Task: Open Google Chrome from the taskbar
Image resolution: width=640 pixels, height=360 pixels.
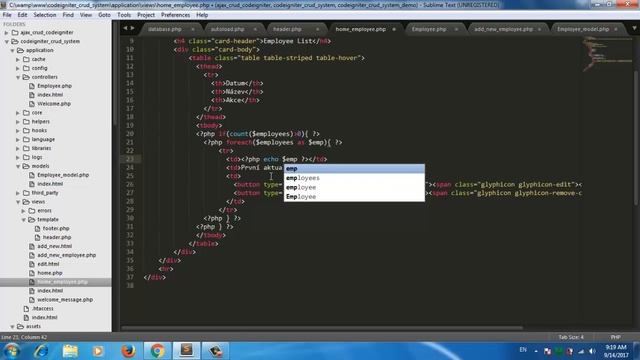Action: click(x=157, y=351)
